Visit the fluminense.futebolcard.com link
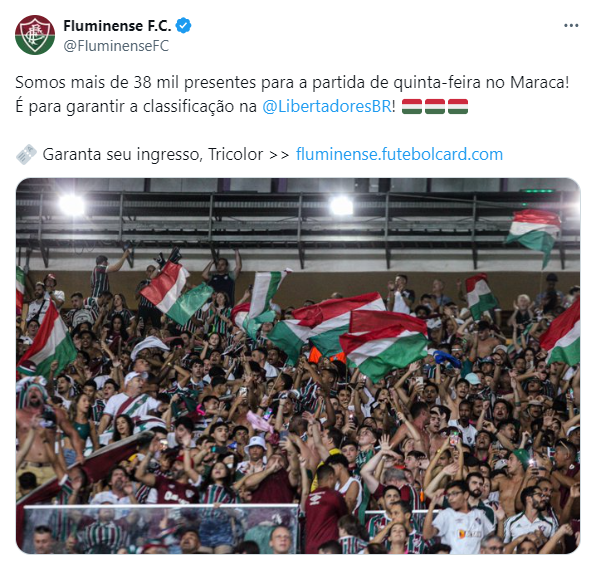 coord(399,154)
